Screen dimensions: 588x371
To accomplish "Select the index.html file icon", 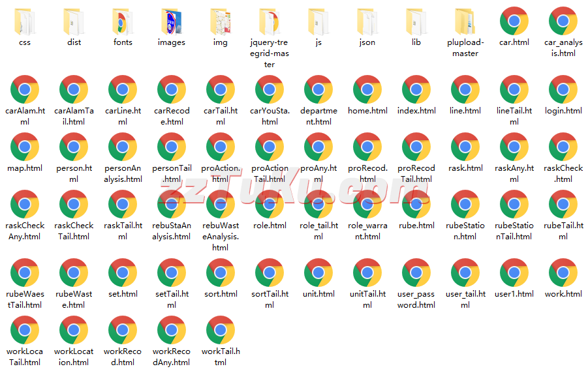I will pyautogui.click(x=416, y=90).
